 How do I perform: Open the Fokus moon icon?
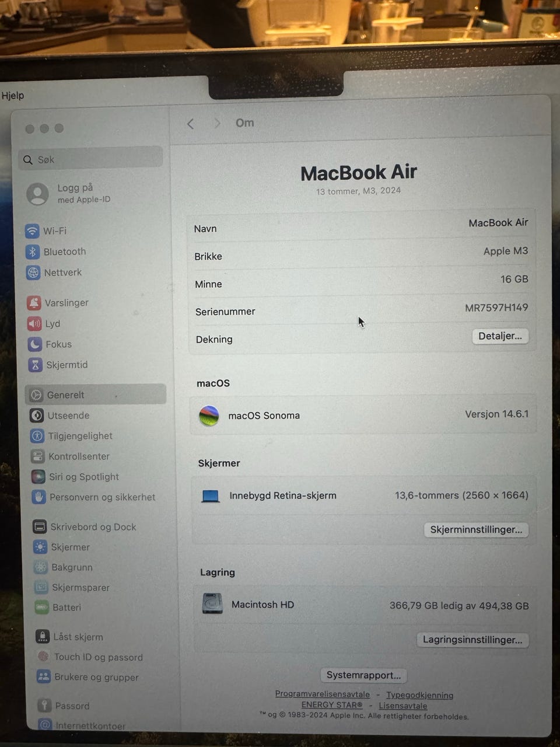[35, 344]
